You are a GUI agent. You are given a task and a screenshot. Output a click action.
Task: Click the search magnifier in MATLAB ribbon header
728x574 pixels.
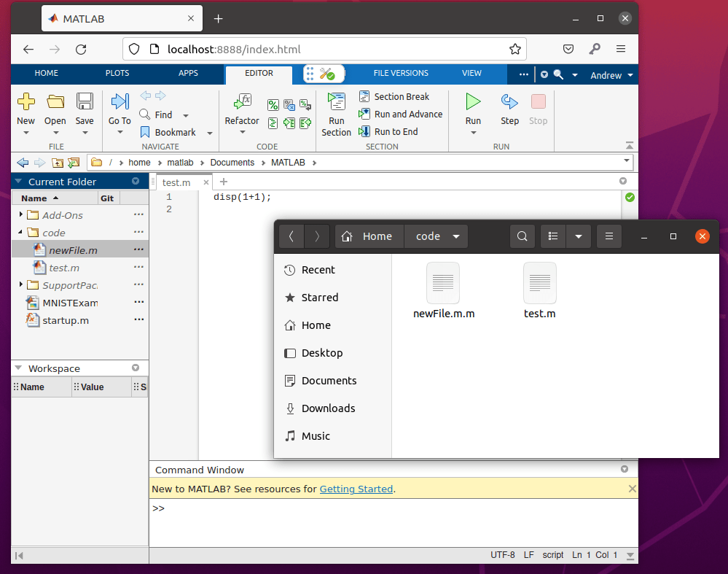(x=558, y=75)
